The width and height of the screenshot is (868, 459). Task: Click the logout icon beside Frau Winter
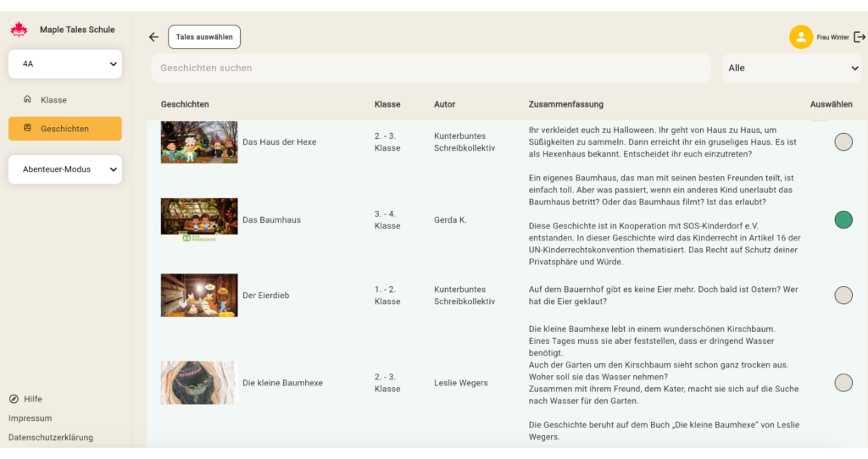click(860, 37)
